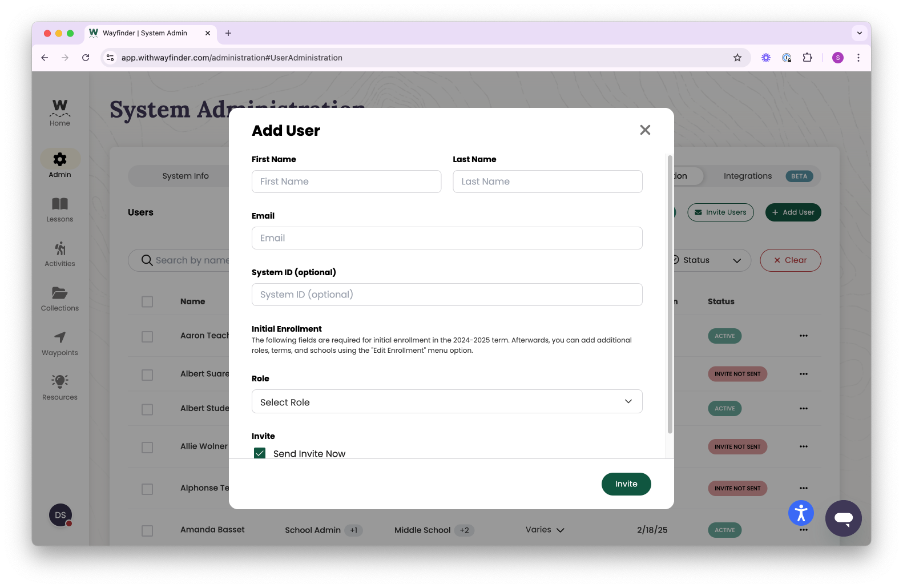Check the Allie Wolner row checkbox

pos(147,448)
